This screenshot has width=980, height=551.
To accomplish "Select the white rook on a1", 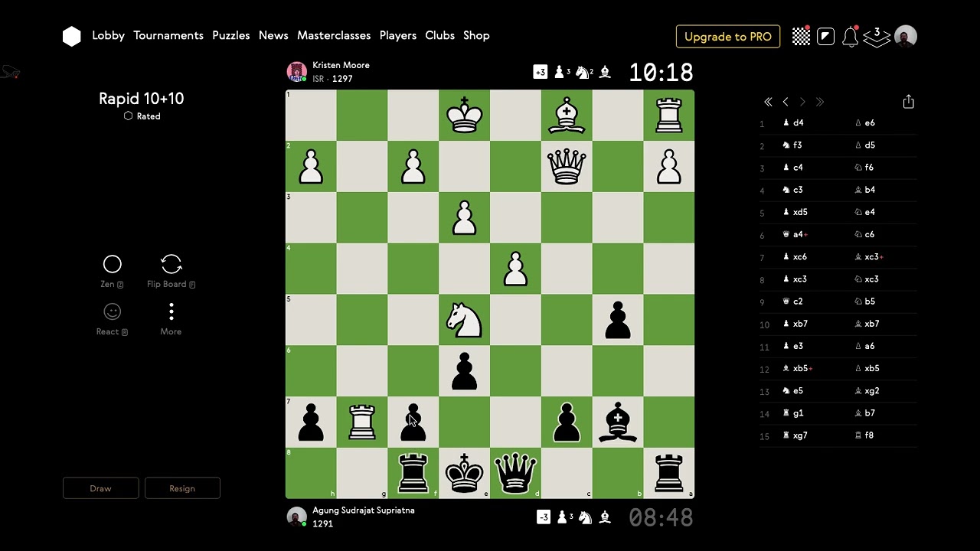I will point(669,116).
